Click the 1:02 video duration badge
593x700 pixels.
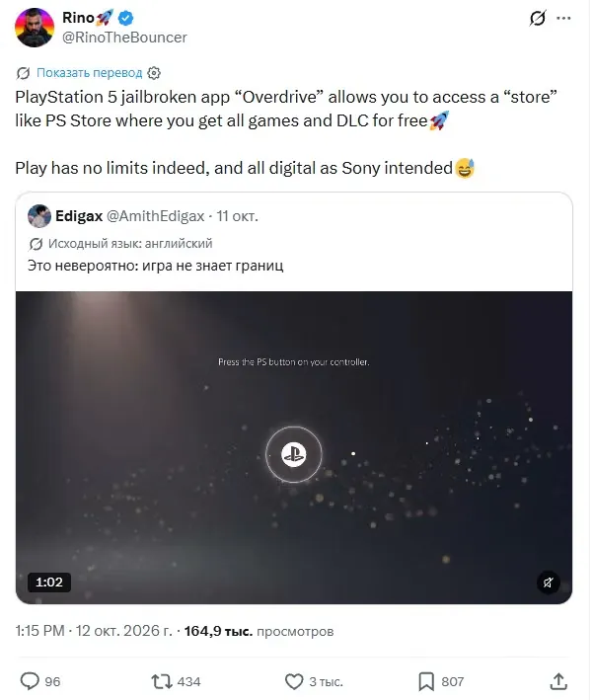tap(49, 583)
